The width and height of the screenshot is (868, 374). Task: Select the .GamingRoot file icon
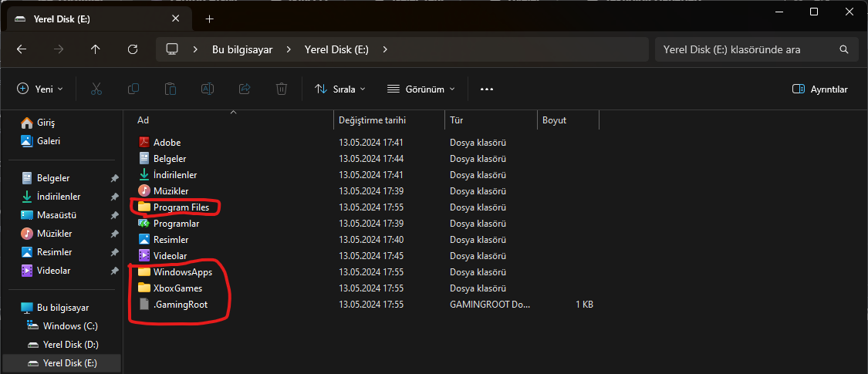[144, 305]
